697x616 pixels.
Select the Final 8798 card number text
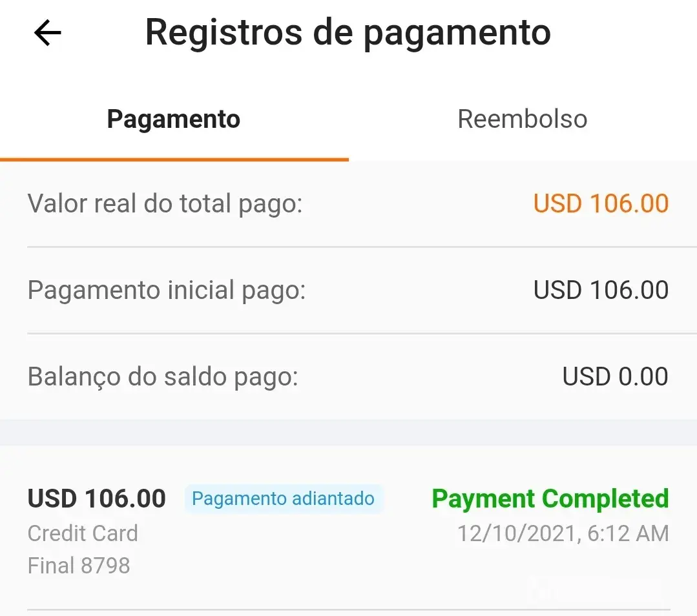[79, 566]
